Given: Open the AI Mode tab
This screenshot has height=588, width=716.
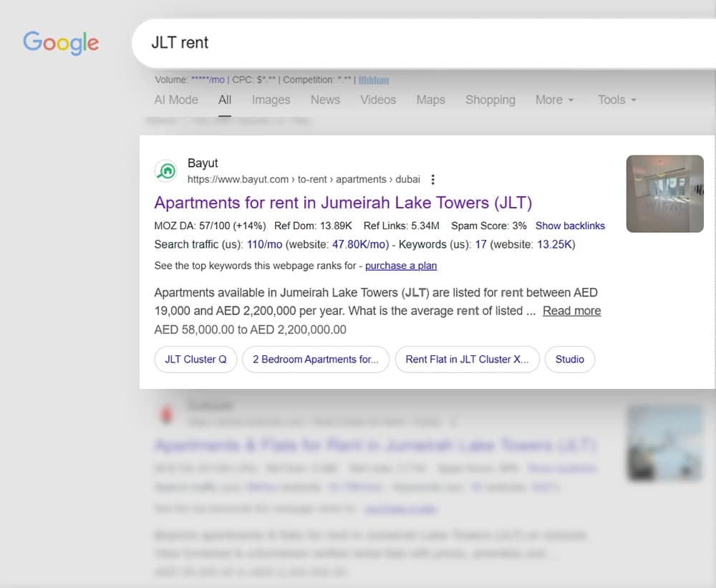Looking at the screenshot, I should pos(176,100).
